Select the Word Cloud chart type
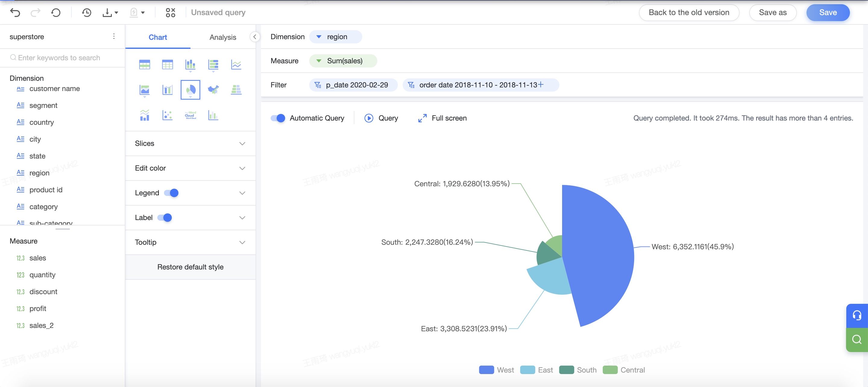The width and height of the screenshot is (868, 387). click(190, 115)
